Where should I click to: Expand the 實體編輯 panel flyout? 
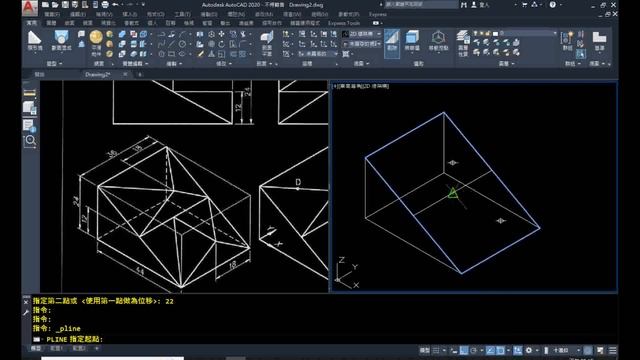[x=136, y=64]
